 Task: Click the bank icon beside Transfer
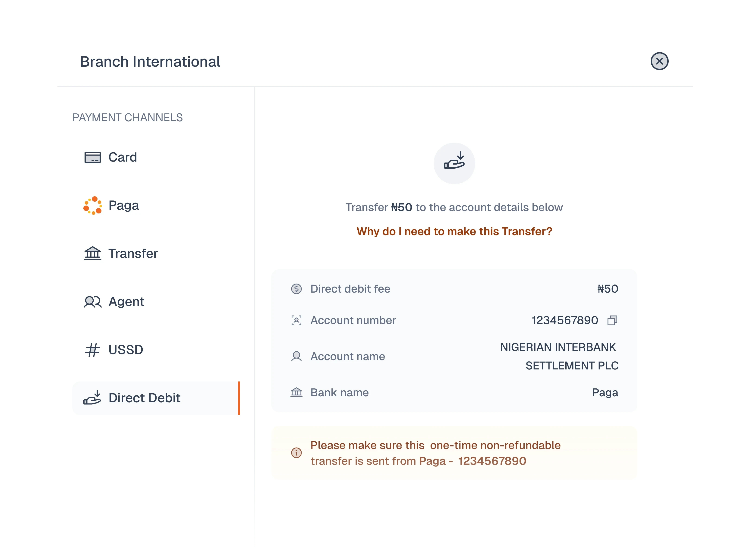pyautogui.click(x=92, y=253)
